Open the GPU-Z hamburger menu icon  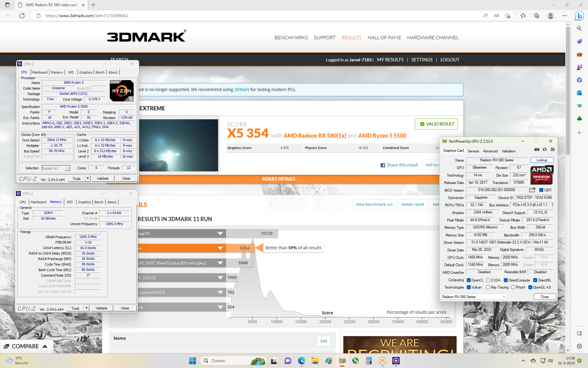point(552,150)
